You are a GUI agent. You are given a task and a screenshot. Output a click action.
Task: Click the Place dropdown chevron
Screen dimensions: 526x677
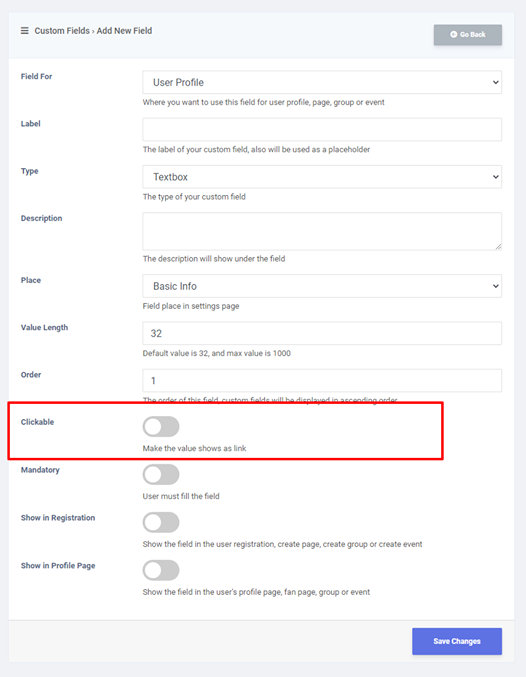495,286
